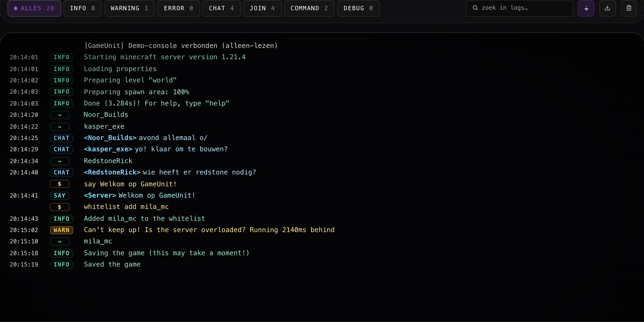Filter by WARNING 1 tab
Viewport: 644px width, 322px height.
(x=130, y=8)
